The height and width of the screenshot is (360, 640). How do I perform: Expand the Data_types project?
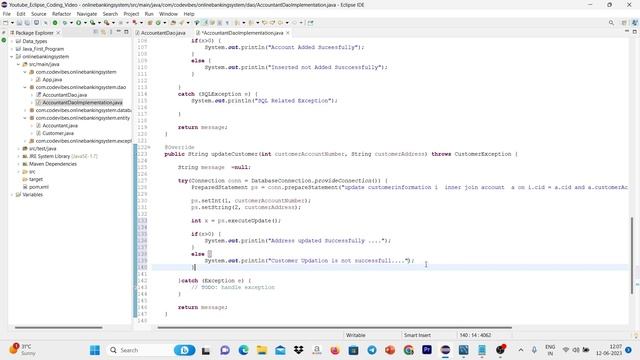click(12, 41)
